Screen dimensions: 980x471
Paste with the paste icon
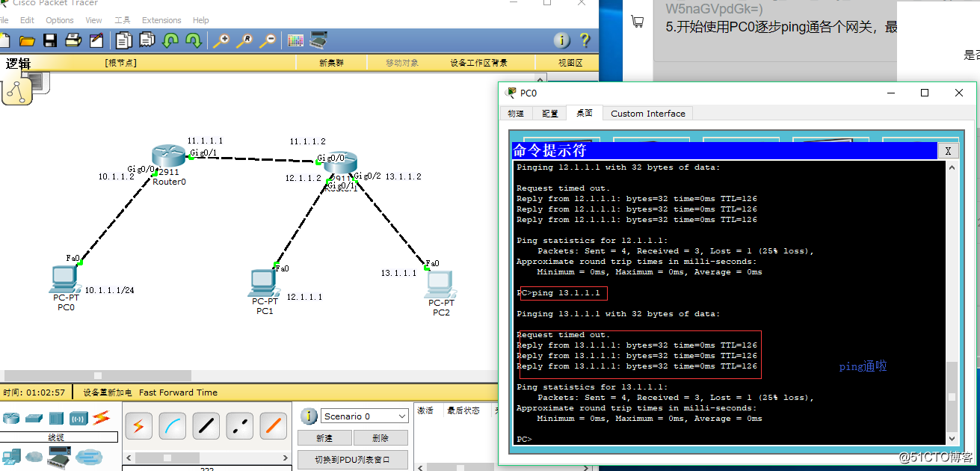click(147, 40)
